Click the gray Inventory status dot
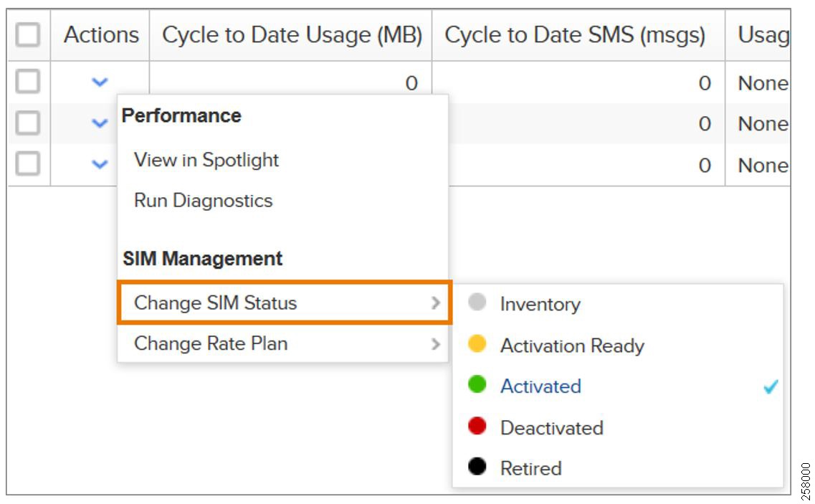815x504 pixels. 477,302
